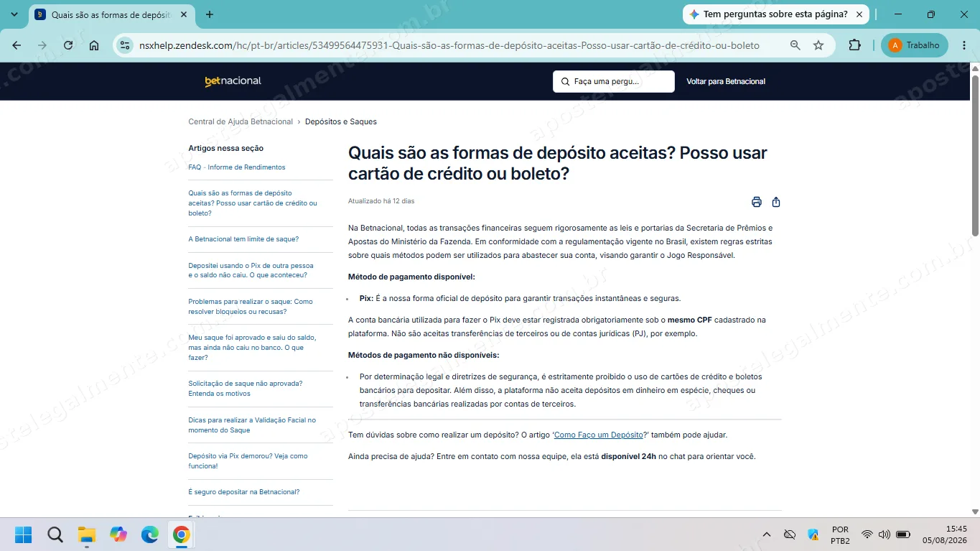Image resolution: width=980 pixels, height=551 pixels.
Task: Open the Trabalho profile button
Action: [x=914, y=45]
